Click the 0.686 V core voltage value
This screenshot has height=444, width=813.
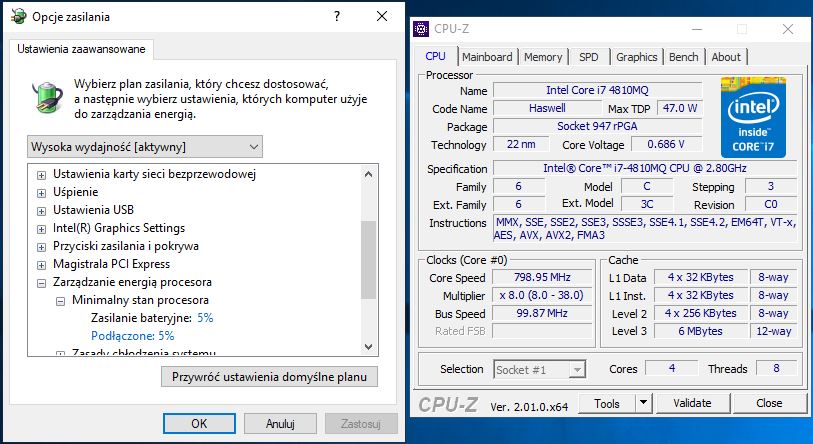[666, 144]
